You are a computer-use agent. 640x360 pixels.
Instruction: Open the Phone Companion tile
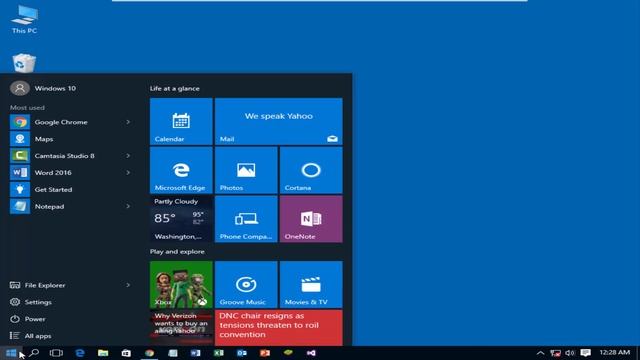click(x=246, y=219)
